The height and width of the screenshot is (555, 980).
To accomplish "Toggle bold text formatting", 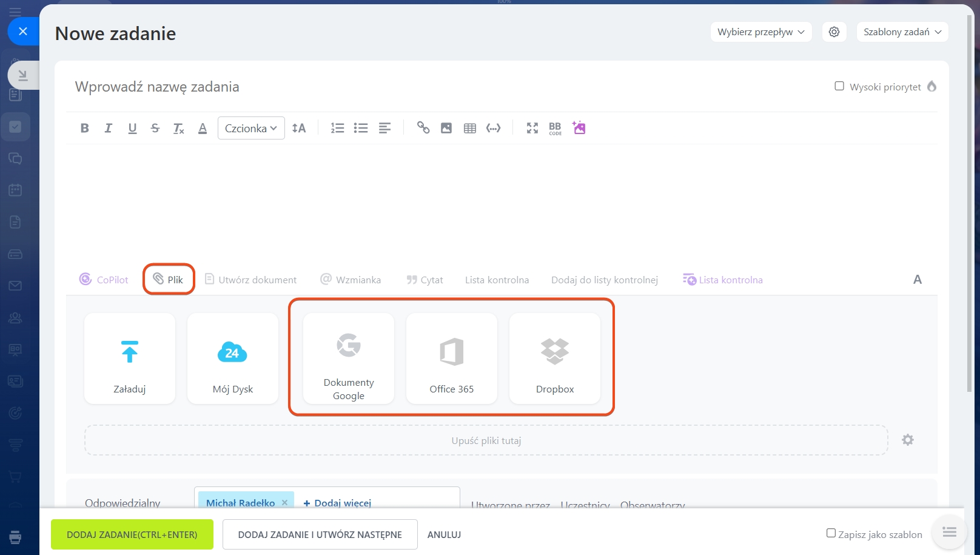I will [85, 128].
